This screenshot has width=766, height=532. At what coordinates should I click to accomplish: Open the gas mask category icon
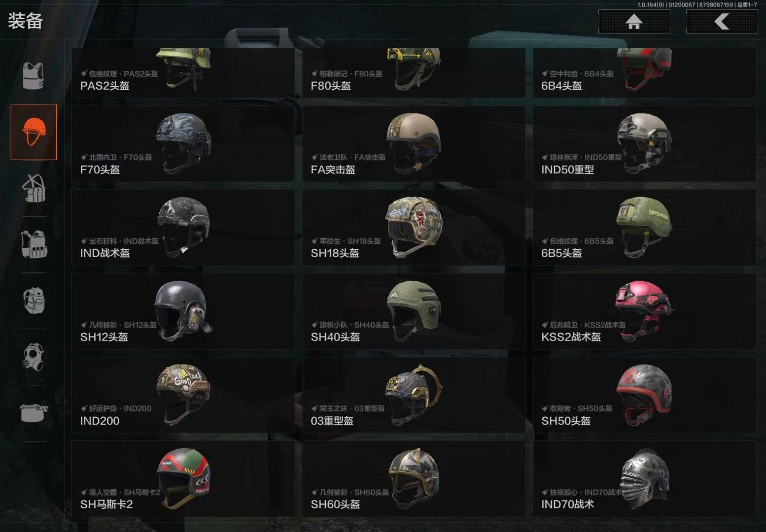click(x=34, y=357)
